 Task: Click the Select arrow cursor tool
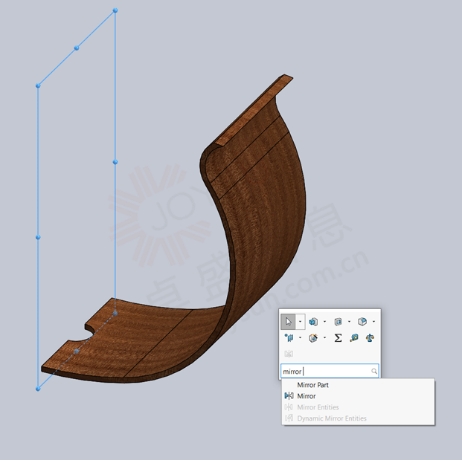pos(288,322)
